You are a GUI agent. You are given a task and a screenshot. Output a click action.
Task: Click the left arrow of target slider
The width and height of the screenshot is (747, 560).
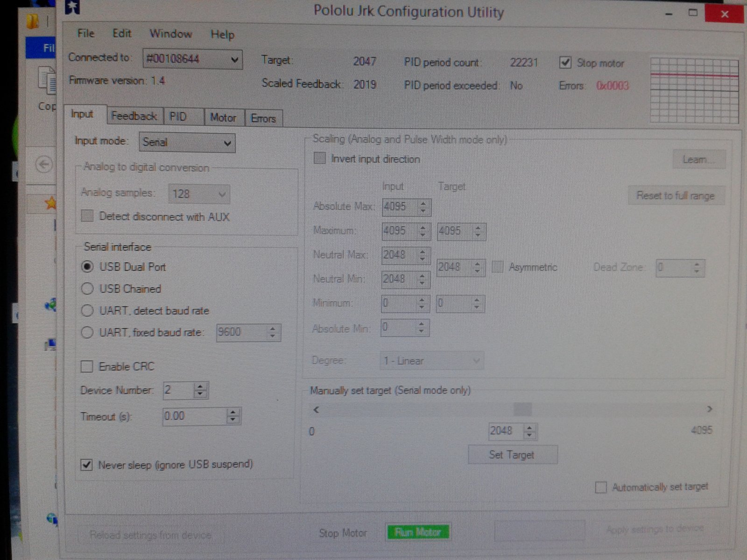[317, 410]
